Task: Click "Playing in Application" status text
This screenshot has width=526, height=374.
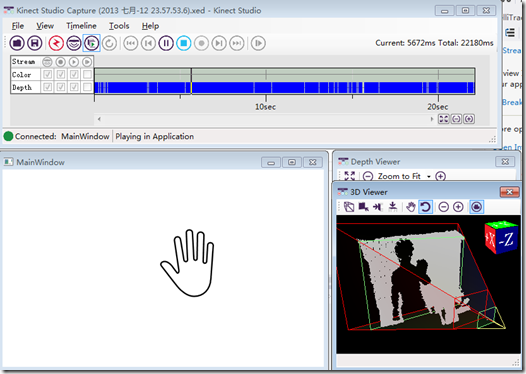Action: (x=155, y=137)
